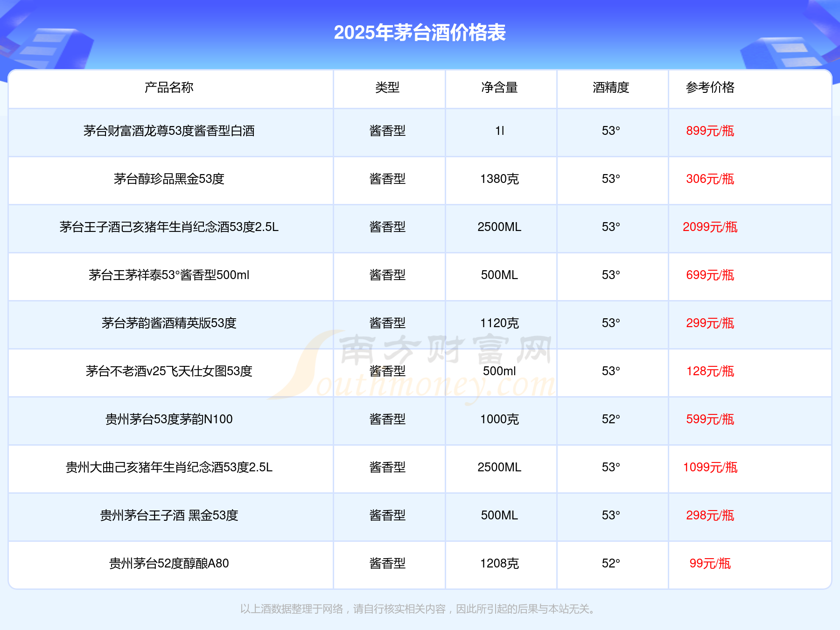Click the 298元/瓶 price

click(710, 515)
